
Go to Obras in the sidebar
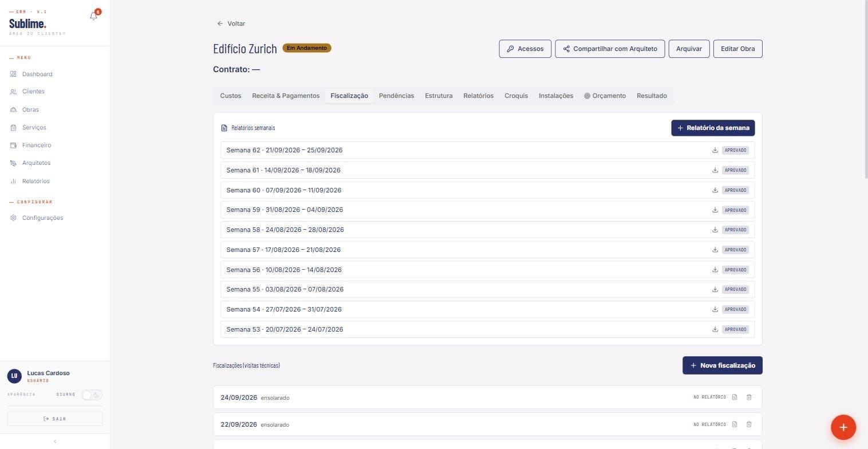pos(30,109)
